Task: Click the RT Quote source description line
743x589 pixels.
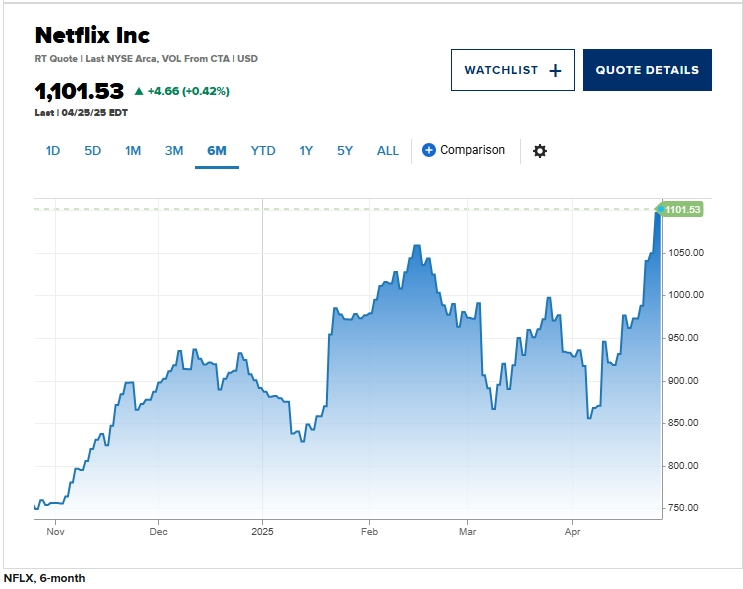Action: click(x=146, y=59)
